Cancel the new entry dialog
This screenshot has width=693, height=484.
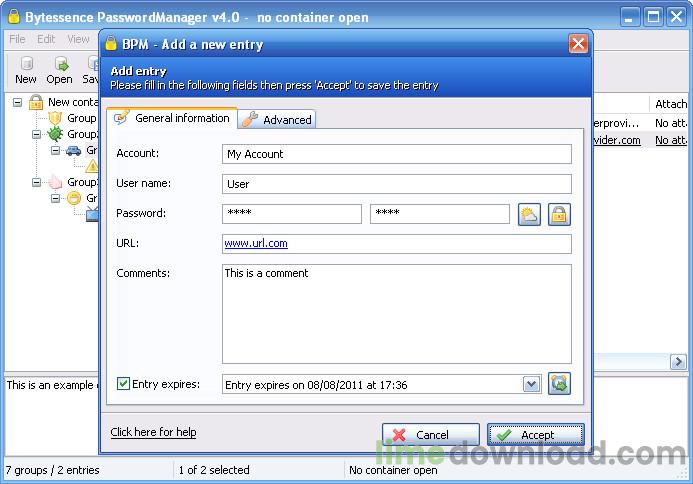click(430, 435)
